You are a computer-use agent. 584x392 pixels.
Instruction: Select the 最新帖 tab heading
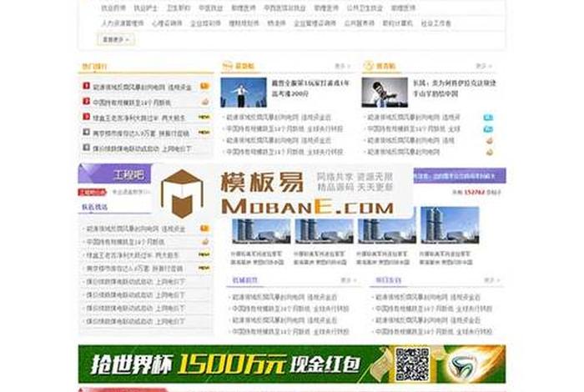coord(244,66)
